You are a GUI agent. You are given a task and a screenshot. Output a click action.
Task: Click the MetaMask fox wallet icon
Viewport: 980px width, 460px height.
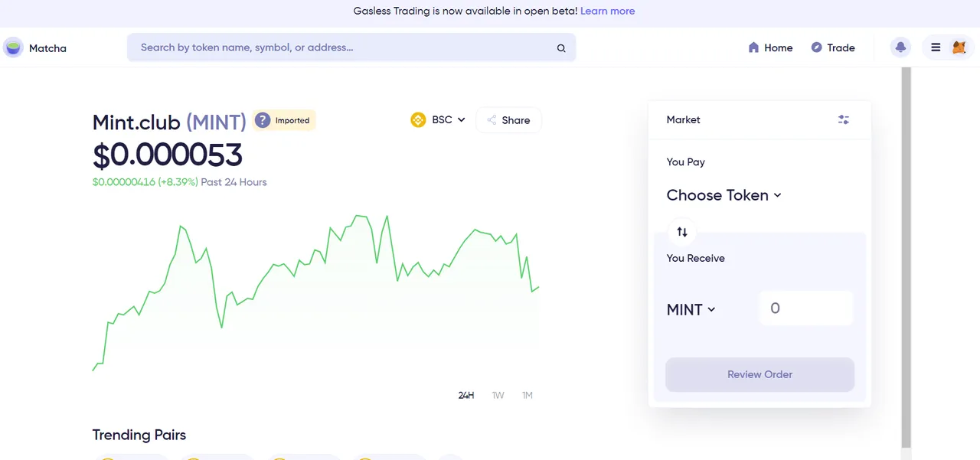pyautogui.click(x=959, y=47)
